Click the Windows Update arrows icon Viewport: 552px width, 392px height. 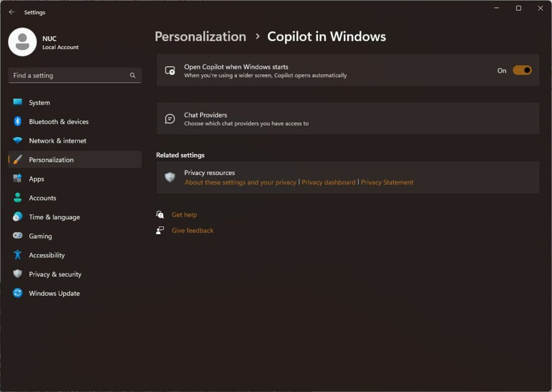(x=18, y=293)
